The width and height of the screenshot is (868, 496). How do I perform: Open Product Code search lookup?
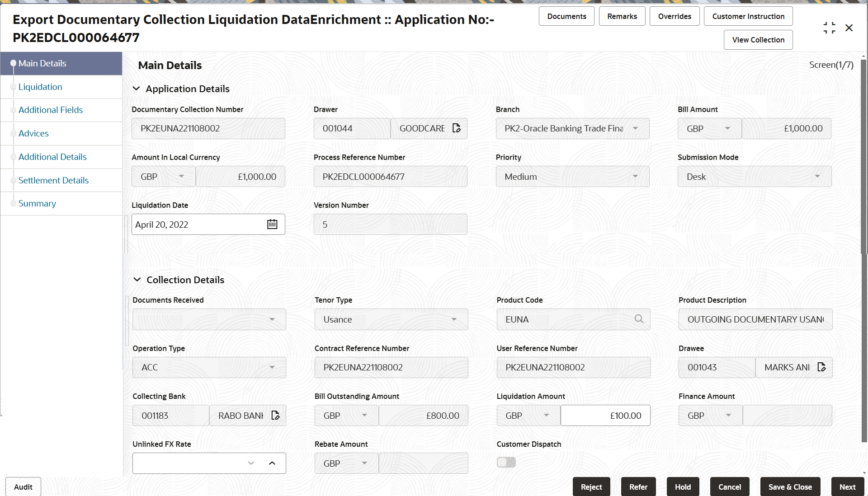[639, 319]
